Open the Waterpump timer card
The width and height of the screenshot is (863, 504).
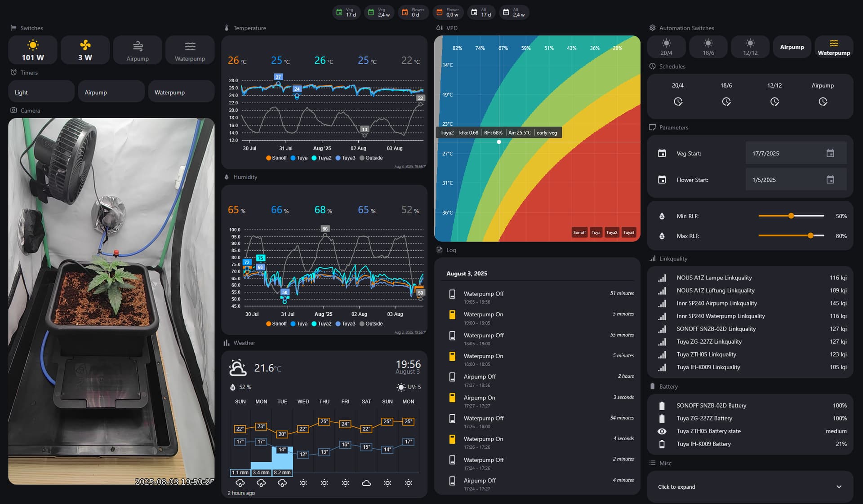coord(181,92)
